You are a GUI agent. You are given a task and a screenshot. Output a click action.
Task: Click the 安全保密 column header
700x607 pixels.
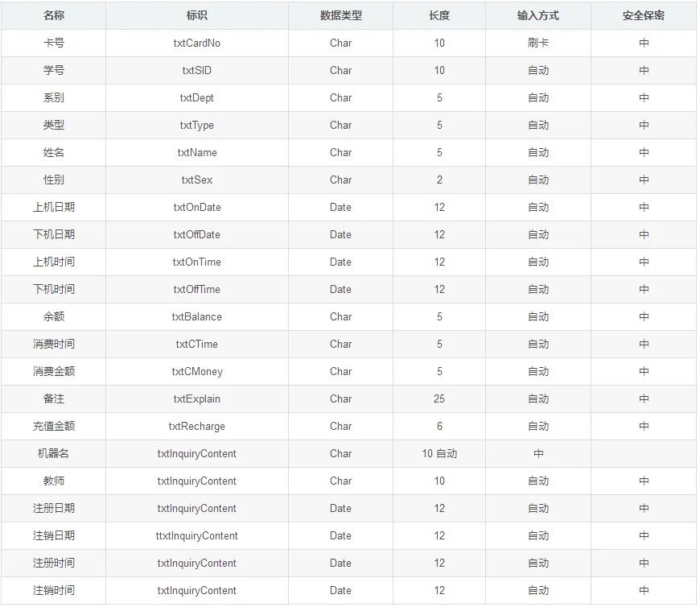point(644,15)
